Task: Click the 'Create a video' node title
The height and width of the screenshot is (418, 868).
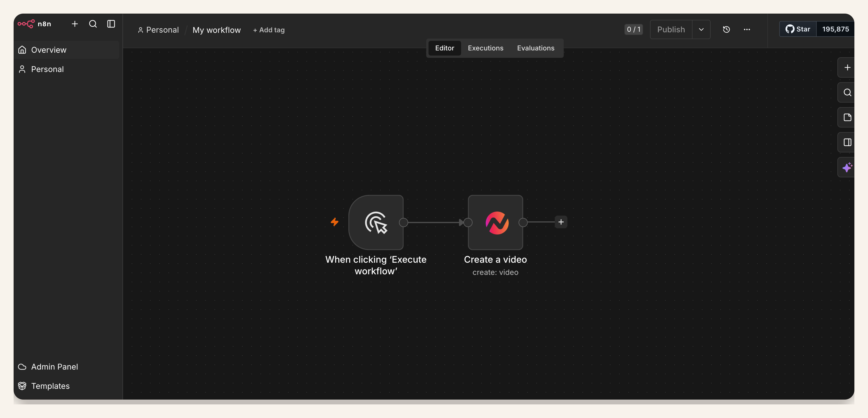Action: tap(495, 260)
